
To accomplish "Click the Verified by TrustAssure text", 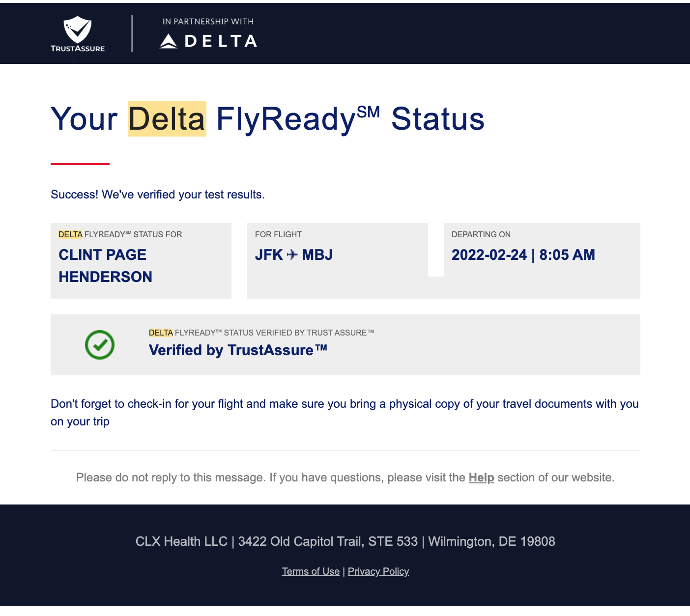I will (238, 350).
